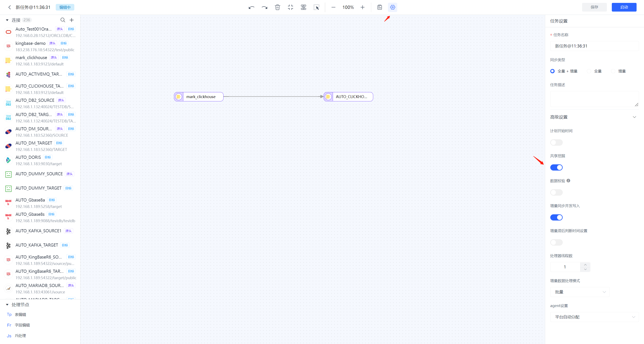Enable the 数据校验 switch
This screenshot has height=344, width=644.
click(556, 192)
